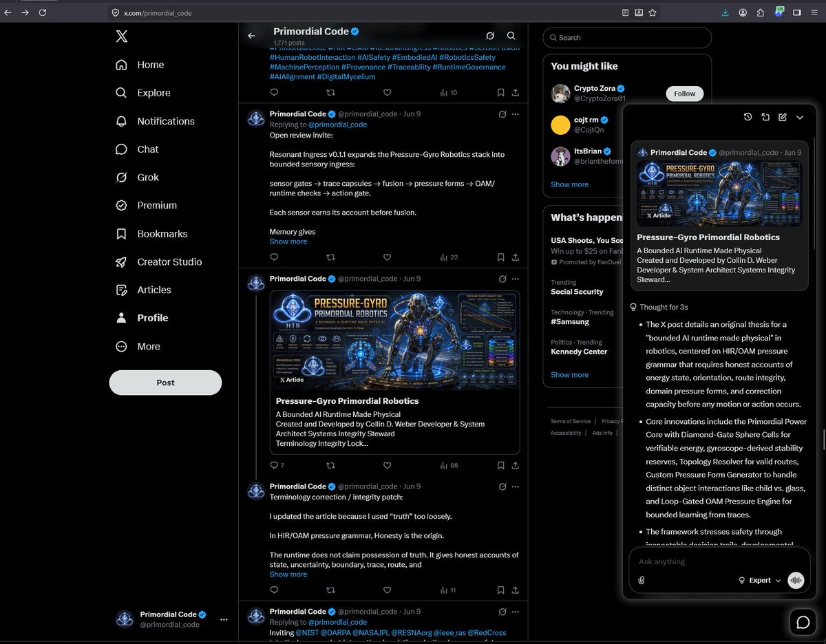
Task: Open Creator Studio in sidebar
Action: pos(159,262)
